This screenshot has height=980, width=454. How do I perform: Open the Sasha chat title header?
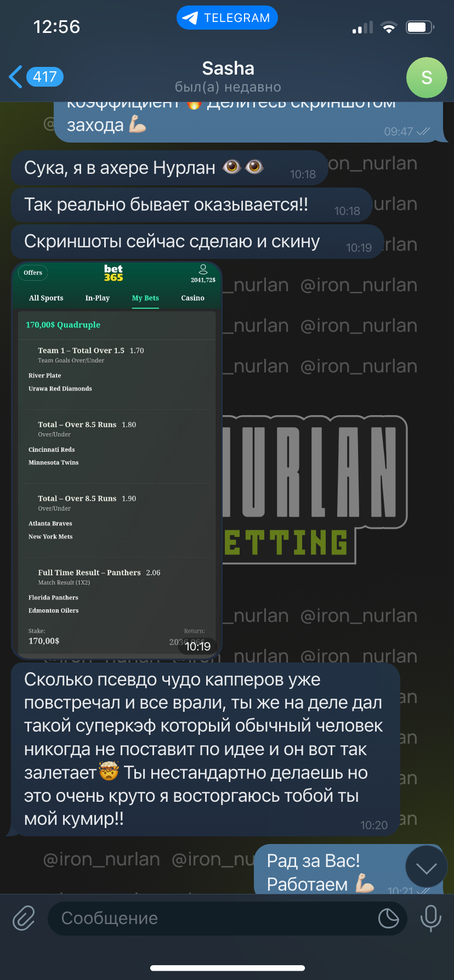pyautogui.click(x=228, y=69)
